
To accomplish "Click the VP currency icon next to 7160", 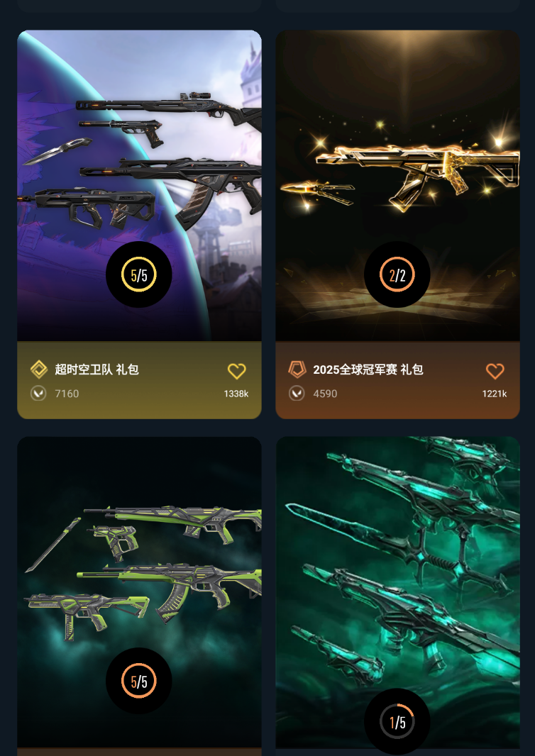I will (x=38, y=394).
